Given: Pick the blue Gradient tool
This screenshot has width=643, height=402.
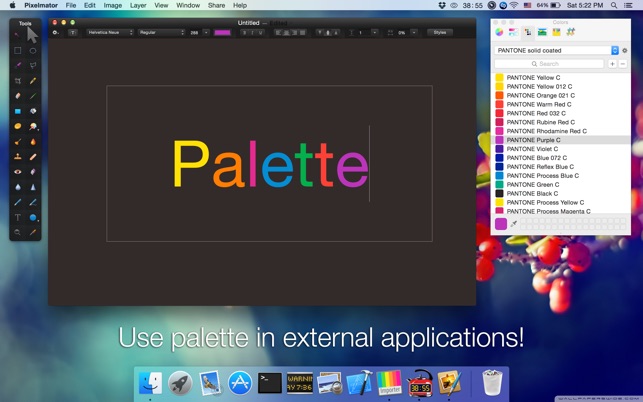Looking at the screenshot, I should pos(18,111).
